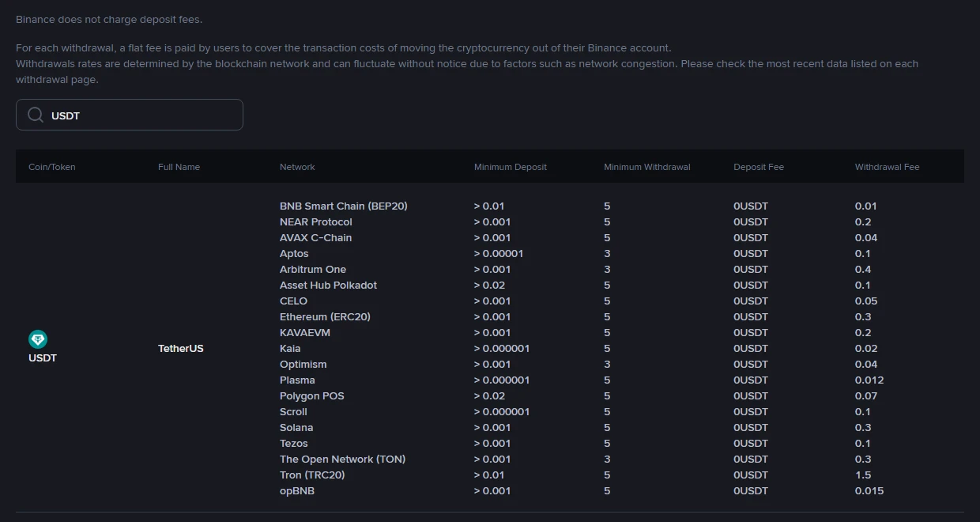
Task: Click Kaia network name
Action: coord(290,349)
